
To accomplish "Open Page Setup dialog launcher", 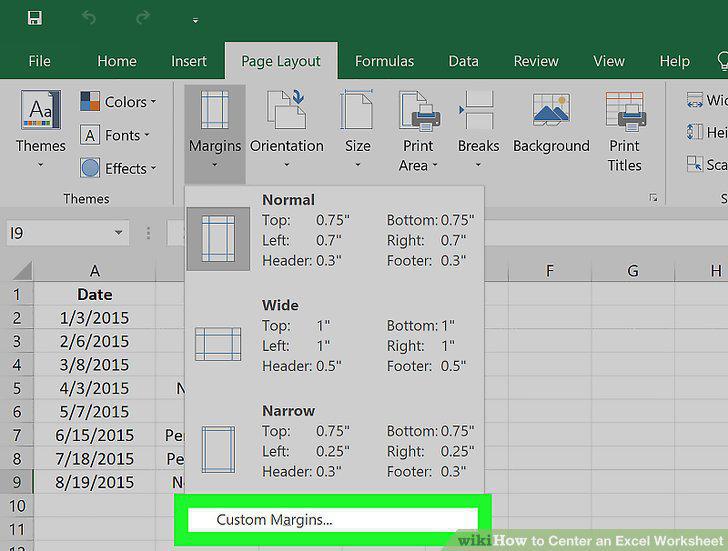I will point(654,198).
